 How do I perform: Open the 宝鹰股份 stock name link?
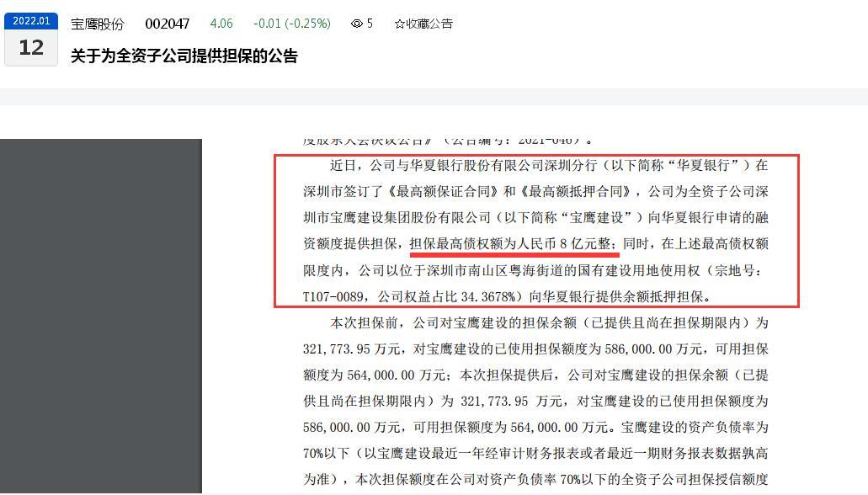point(98,24)
